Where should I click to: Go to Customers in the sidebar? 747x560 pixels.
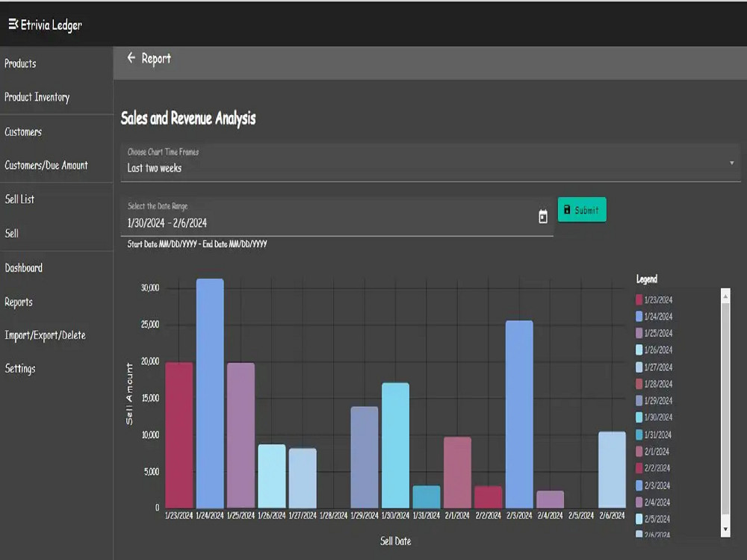point(23,132)
